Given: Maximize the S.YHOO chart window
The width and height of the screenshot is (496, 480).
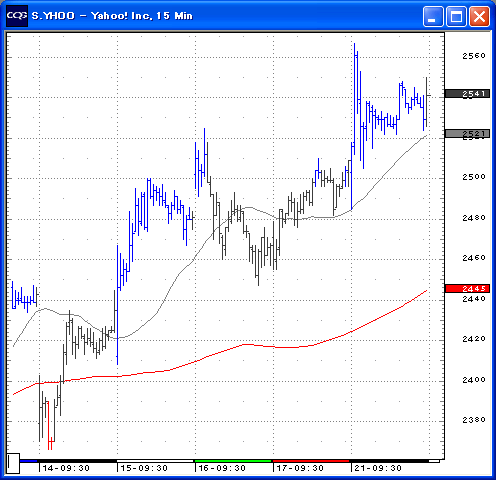Looking at the screenshot, I should [456, 16].
